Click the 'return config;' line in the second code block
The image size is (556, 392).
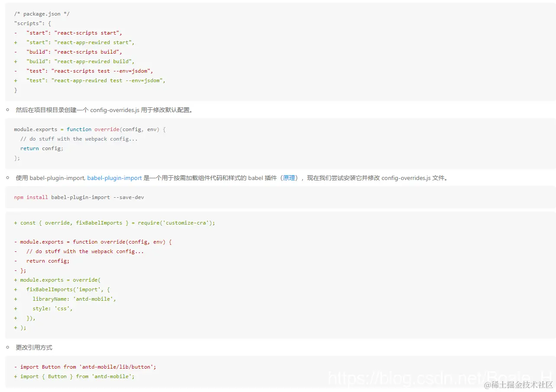tap(42, 148)
